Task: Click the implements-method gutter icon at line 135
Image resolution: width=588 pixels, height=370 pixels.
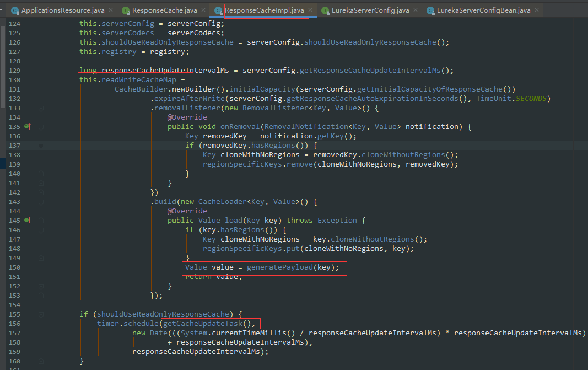Action: click(28, 126)
